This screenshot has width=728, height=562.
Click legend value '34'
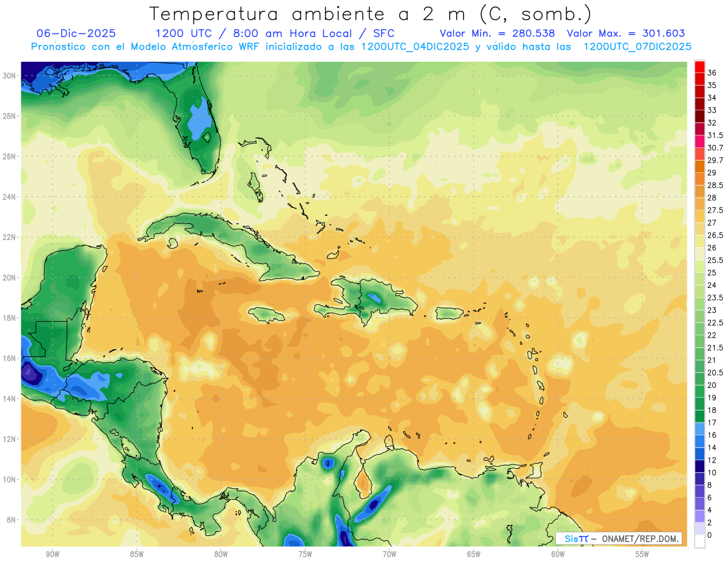pos(712,98)
